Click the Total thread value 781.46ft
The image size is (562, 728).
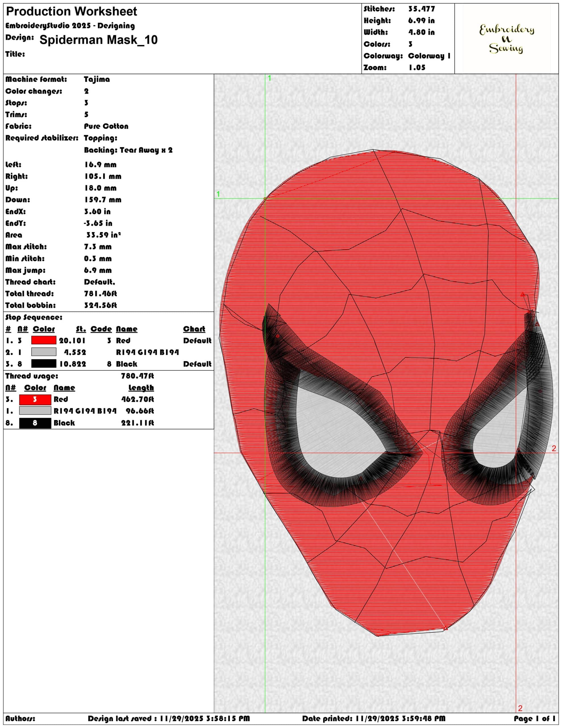pyautogui.click(x=100, y=294)
